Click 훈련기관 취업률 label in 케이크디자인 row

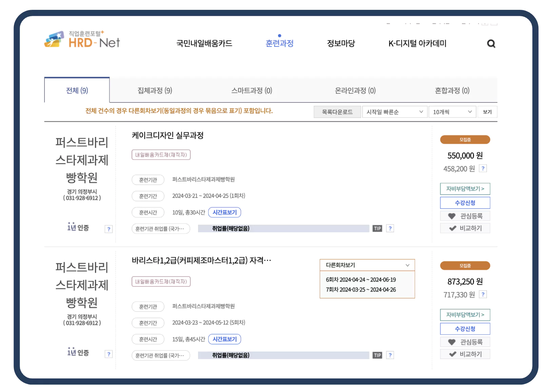(161, 229)
